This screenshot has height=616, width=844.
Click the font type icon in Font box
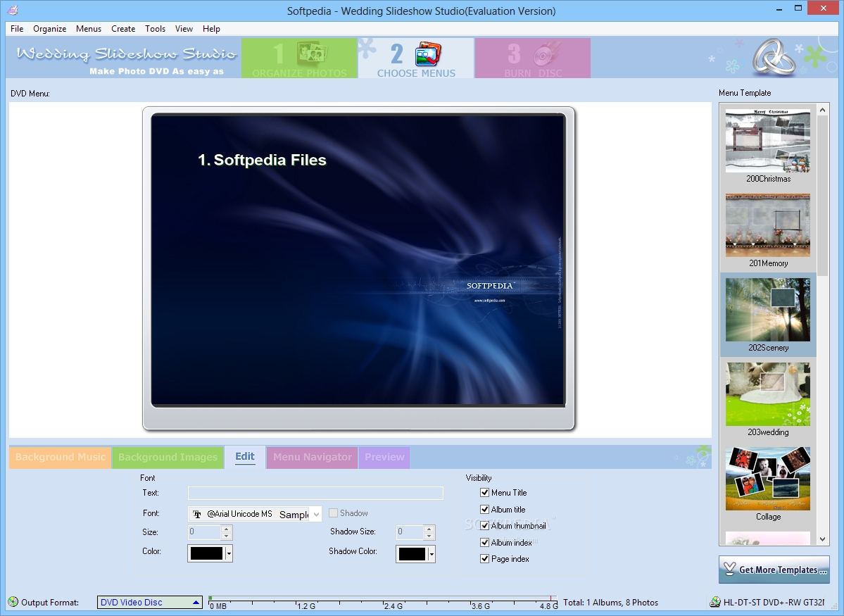pos(197,514)
